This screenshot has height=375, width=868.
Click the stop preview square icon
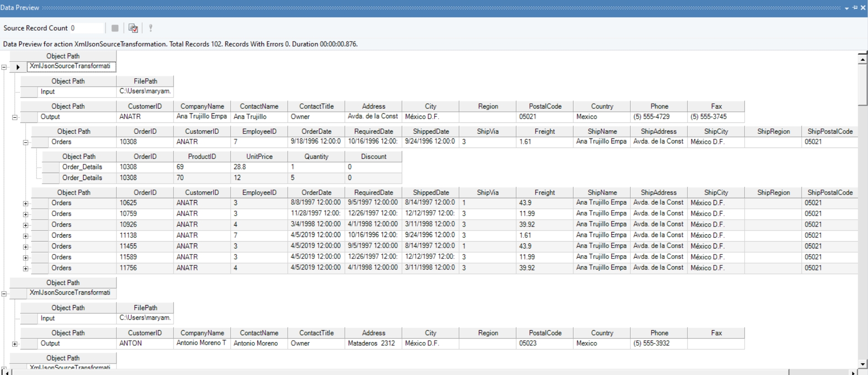(x=115, y=28)
